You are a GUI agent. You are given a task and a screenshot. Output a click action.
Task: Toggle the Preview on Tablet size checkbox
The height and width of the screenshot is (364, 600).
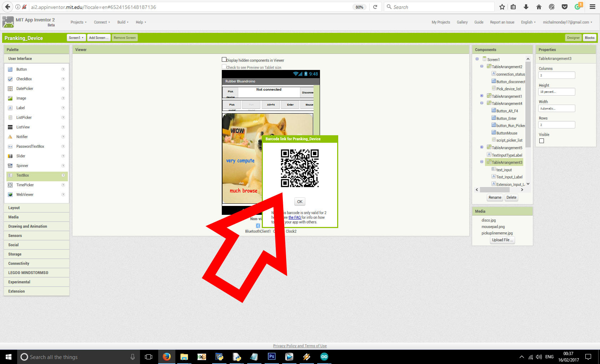click(224, 67)
